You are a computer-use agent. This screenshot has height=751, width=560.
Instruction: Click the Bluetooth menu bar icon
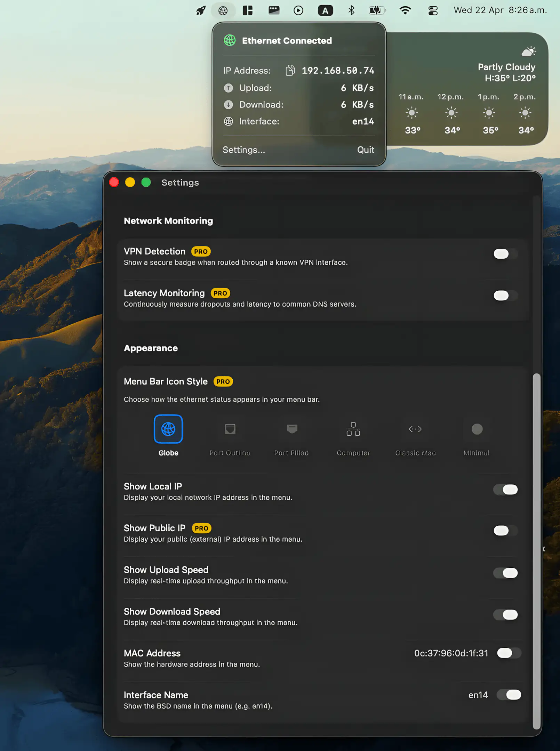[x=351, y=10]
